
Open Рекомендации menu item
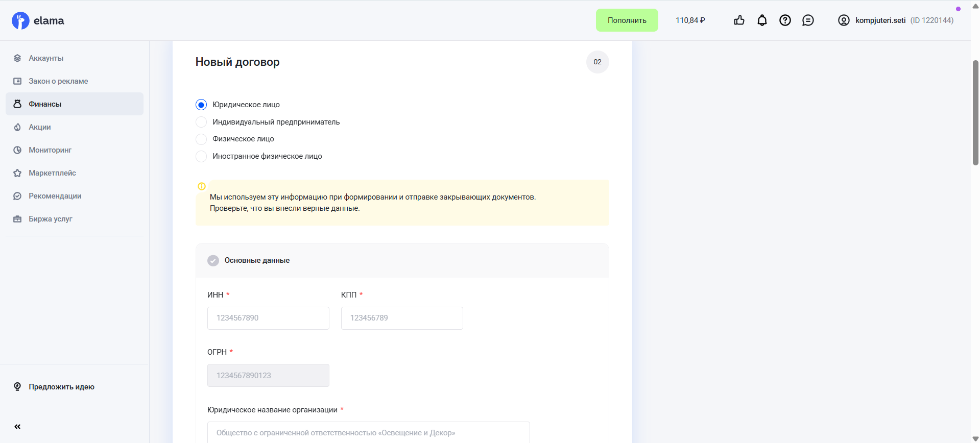tap(75, 196)
